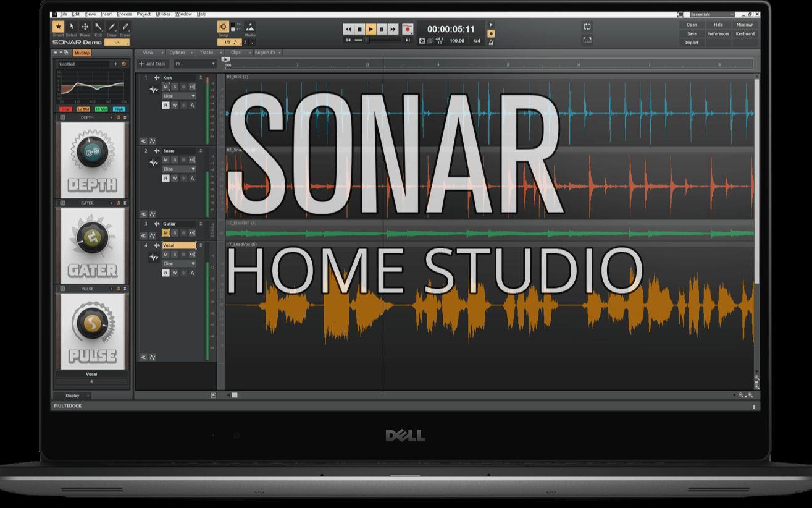Click the tempo value 100.00
The width and height of the screenshot is (812, 508).
tap(457, 41)
